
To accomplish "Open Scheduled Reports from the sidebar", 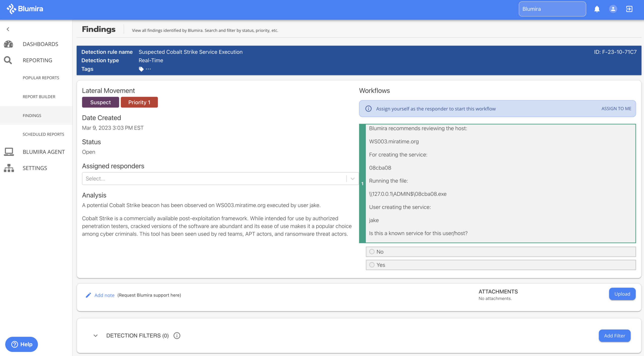I will coord(43,134).
